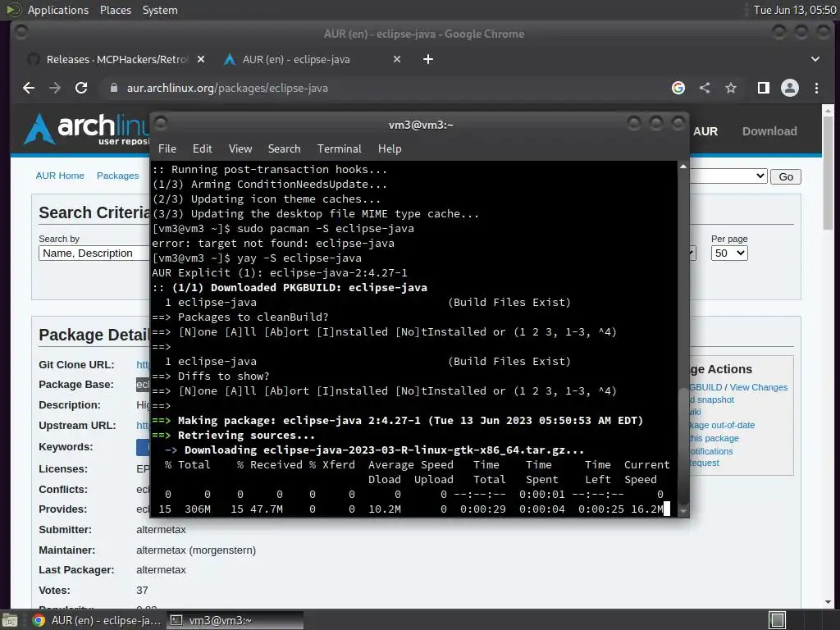Open terminal window menu icon
This screenshot has width=840, height=630.
pos(161,124)
